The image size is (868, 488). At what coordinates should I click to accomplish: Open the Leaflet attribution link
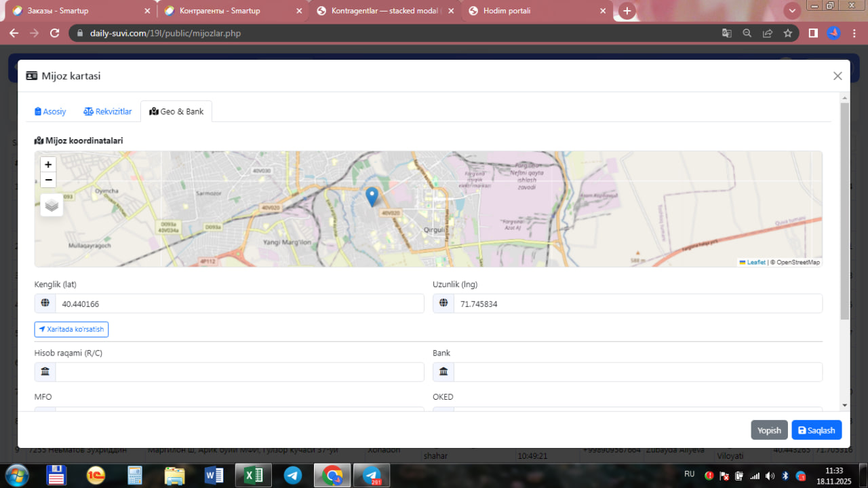coord(755,262)
